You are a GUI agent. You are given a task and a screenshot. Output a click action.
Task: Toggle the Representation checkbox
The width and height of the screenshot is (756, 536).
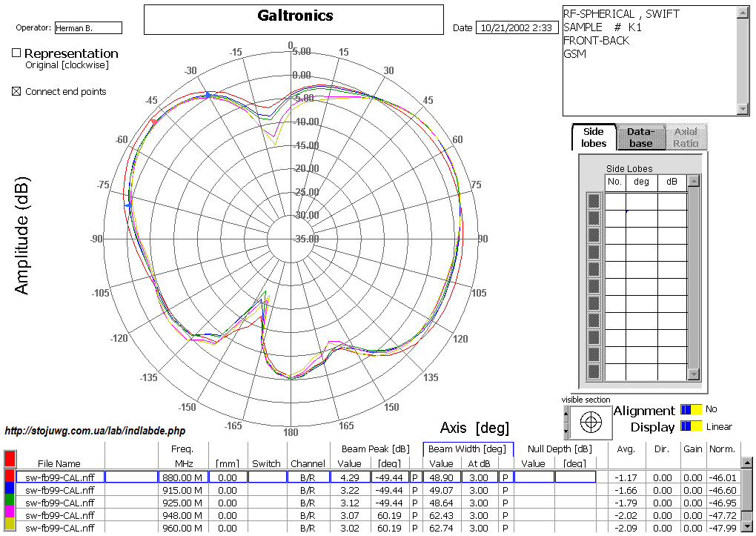[16, 53]
